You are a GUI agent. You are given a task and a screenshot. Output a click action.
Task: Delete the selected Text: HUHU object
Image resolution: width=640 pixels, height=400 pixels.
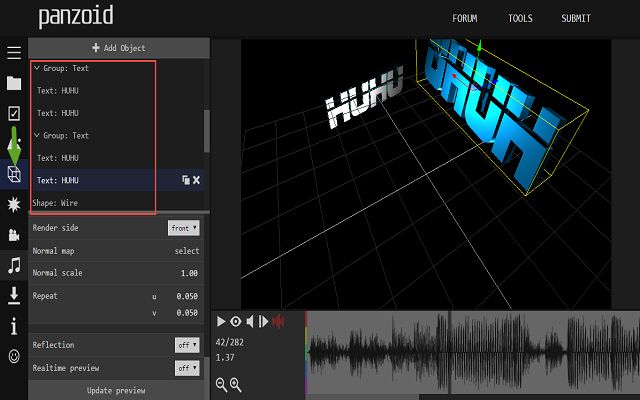[197, 180]
